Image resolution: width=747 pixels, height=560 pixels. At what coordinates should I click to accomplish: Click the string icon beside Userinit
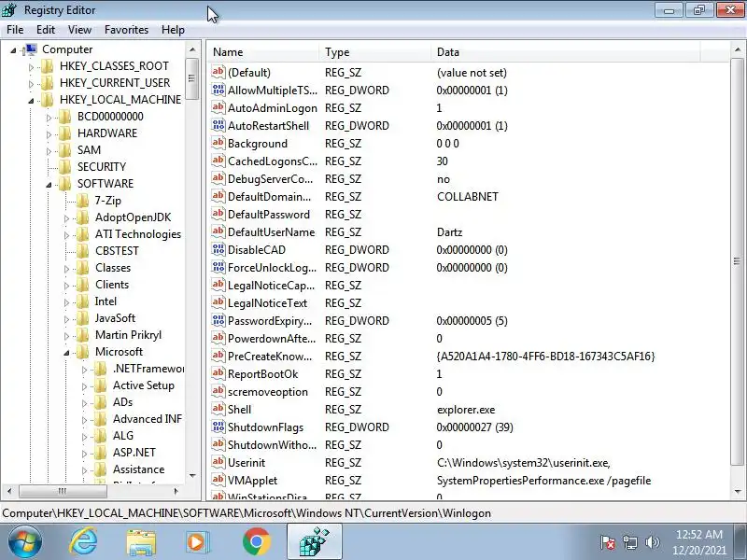tap(218, 462)
